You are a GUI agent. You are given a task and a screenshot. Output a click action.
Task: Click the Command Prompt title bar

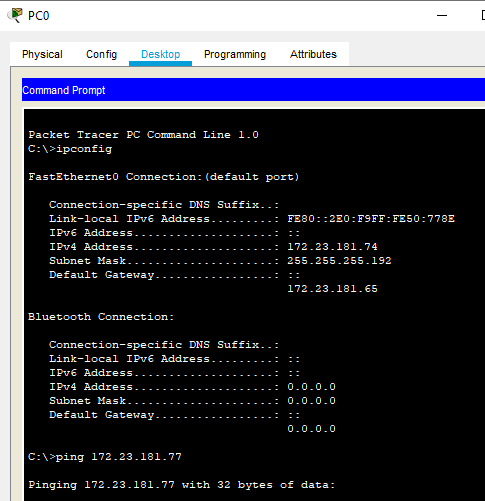pyautogui.click(x=253, y=90)
